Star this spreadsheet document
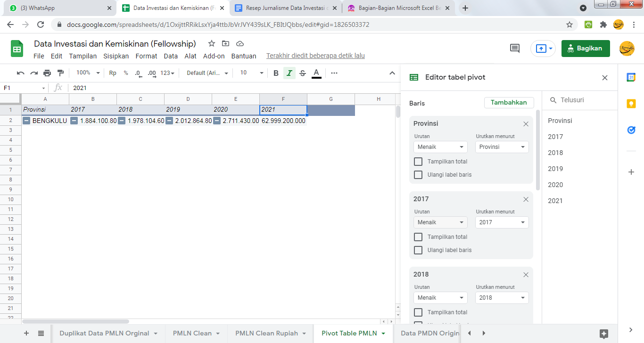Screen dimensions: 644x343 (x=212, y=44)
